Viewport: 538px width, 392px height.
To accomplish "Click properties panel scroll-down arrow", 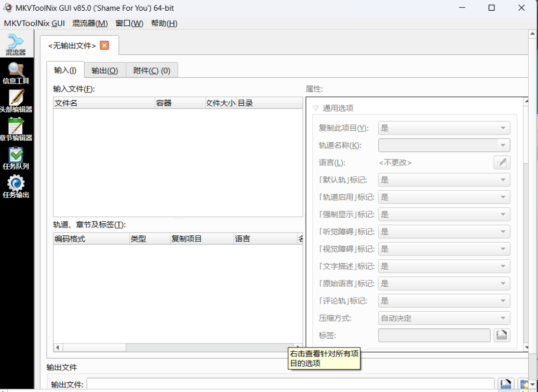I will [526, 347].
